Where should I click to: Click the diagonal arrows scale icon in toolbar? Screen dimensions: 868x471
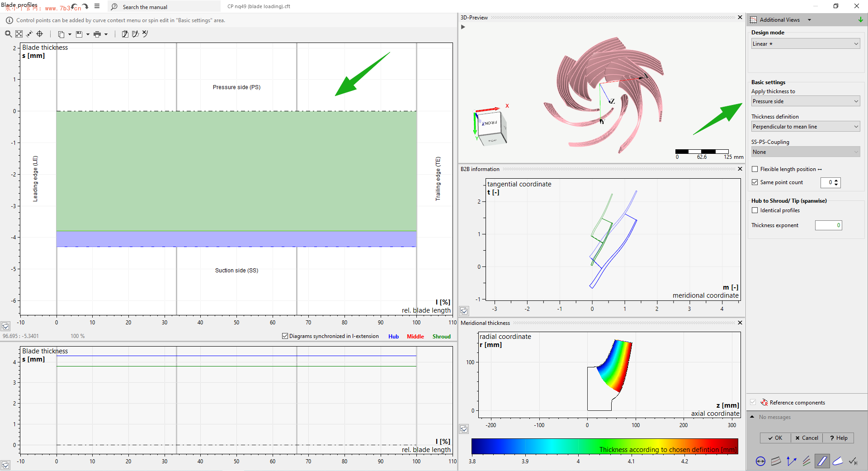click(x=29, y=34)
